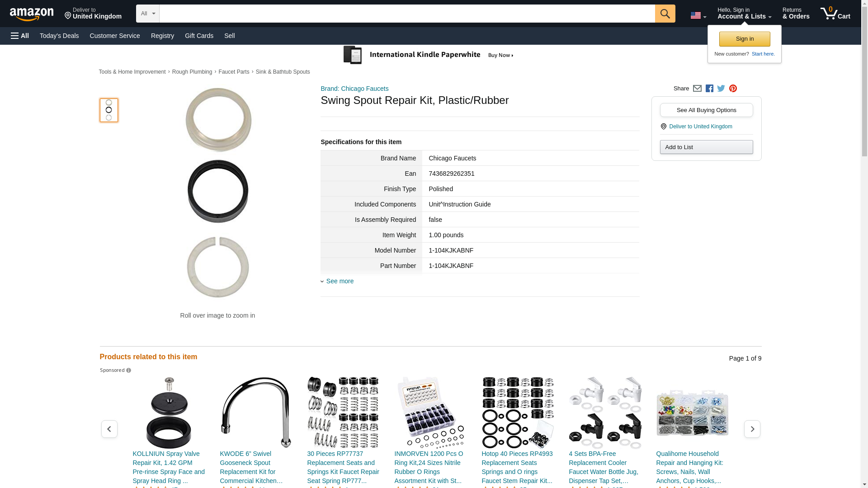
Task: Expand See more specifications
Action: click(x=340, y=281)
